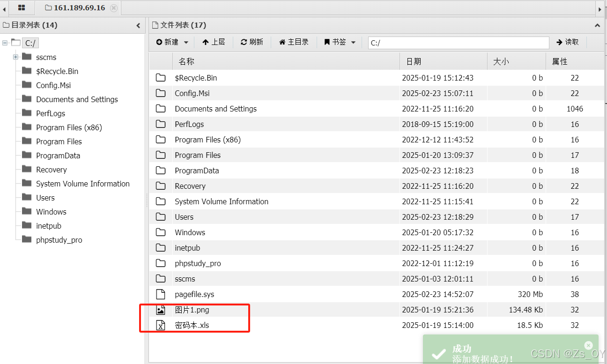The height and width of the screenshot is (364, 607).
Task: Click the 书签 bookmark button
Action: click(335, 42)
